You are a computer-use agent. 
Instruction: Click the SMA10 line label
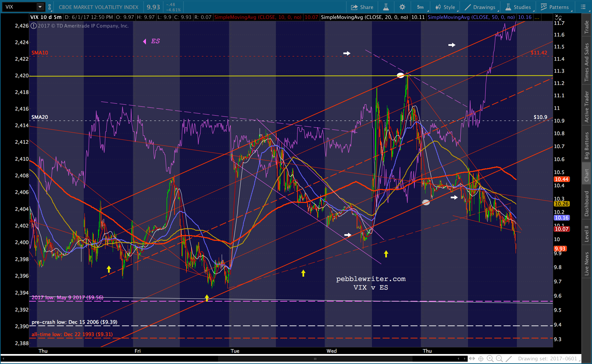coord(40,53)
